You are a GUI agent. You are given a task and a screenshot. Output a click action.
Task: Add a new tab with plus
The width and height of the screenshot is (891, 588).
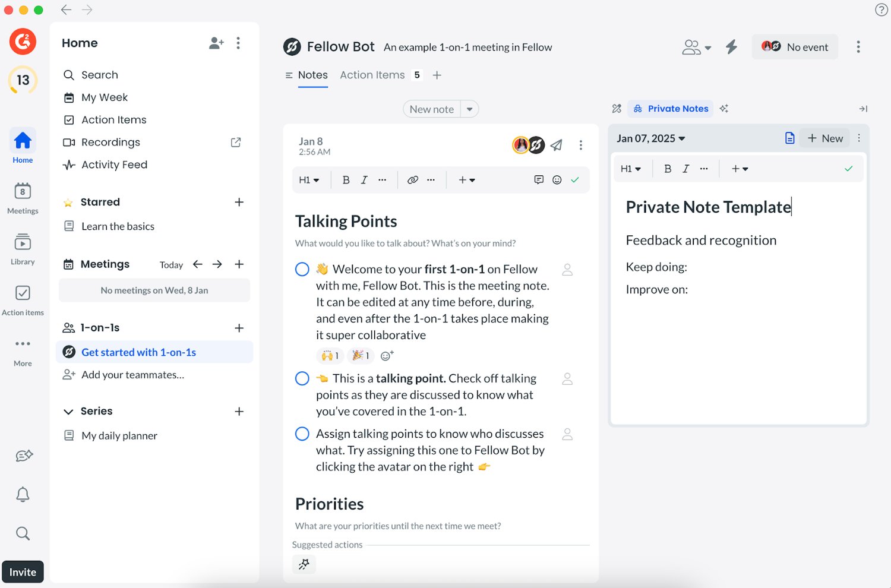[437, 75]
